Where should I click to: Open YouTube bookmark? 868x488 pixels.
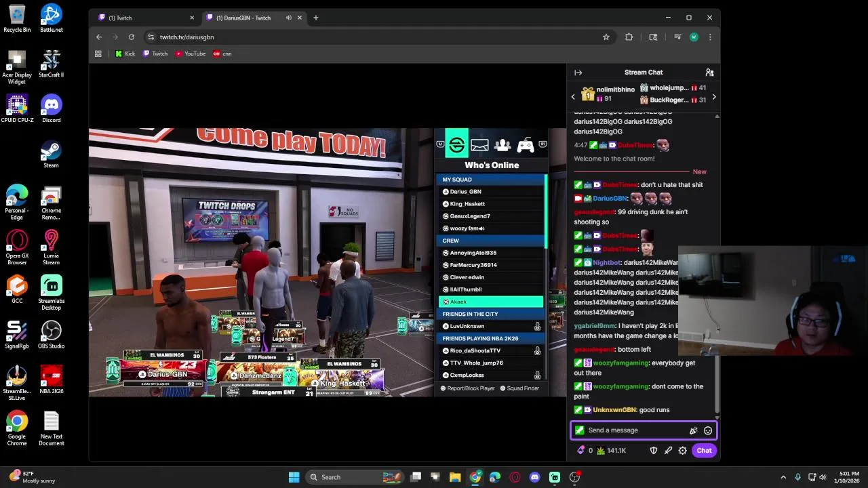pyautogui.click(x=191, y=54)
